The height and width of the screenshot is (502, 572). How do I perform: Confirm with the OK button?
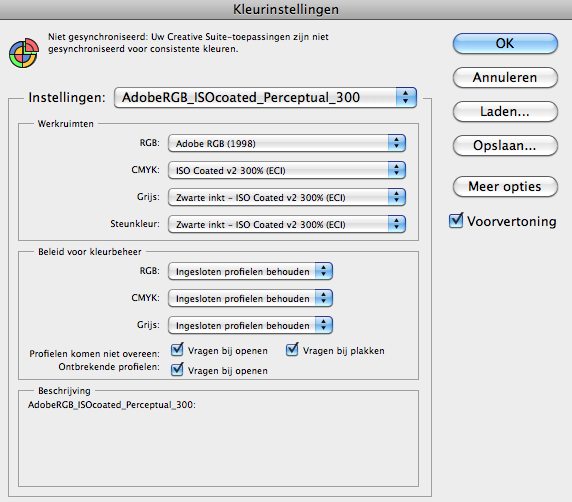(505, 43)
